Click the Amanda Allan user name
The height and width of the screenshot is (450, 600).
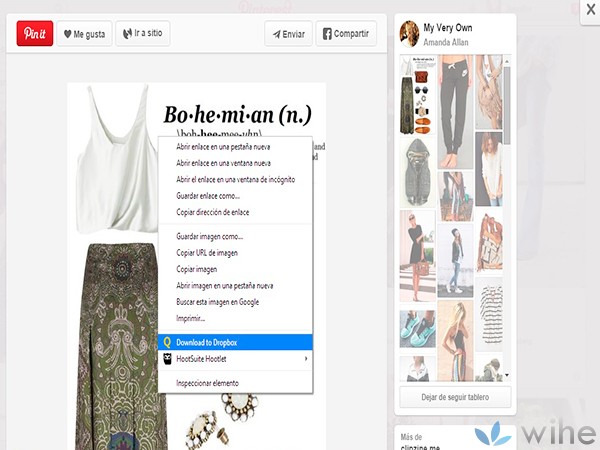coord(445,42)
